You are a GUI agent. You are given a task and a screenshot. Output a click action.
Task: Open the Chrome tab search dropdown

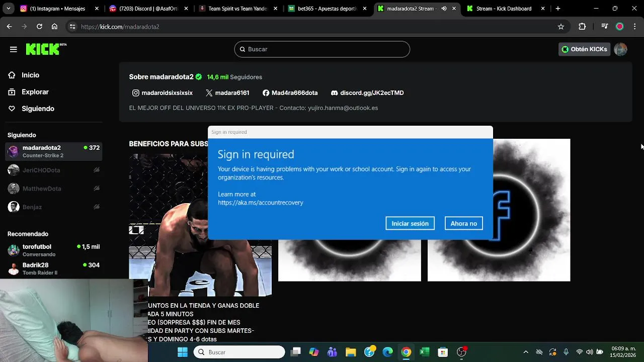click(x=8, y=9)
